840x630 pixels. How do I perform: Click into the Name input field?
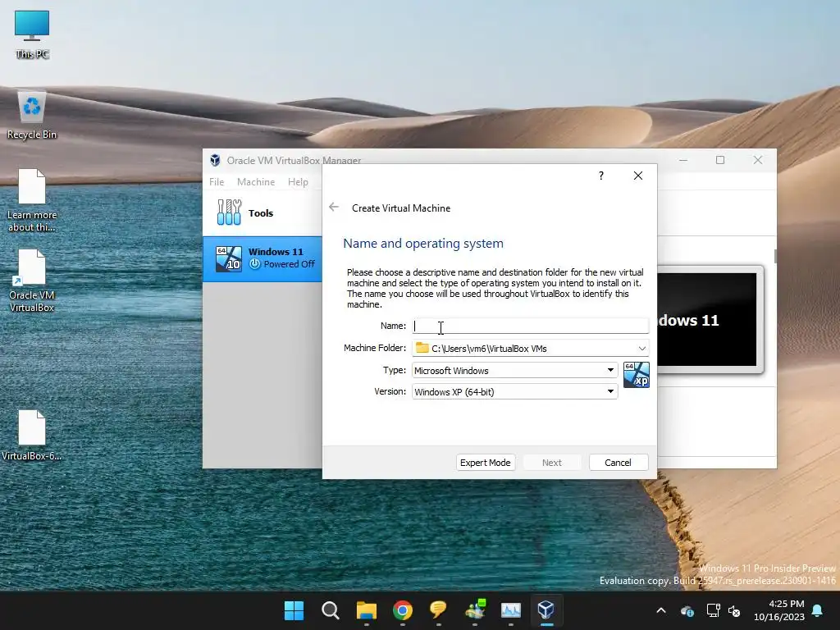coord(531,326)
